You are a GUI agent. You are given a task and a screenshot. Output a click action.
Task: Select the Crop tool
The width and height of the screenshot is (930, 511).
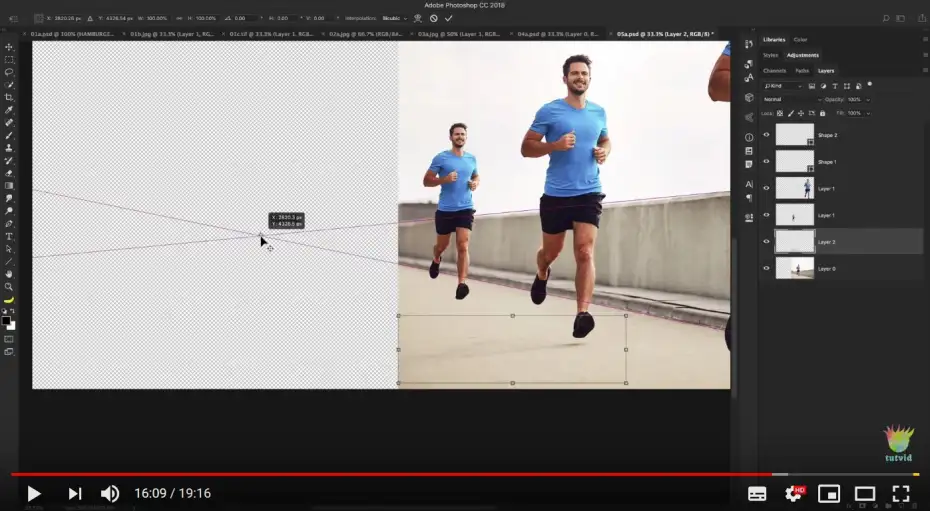pos(9,97)
